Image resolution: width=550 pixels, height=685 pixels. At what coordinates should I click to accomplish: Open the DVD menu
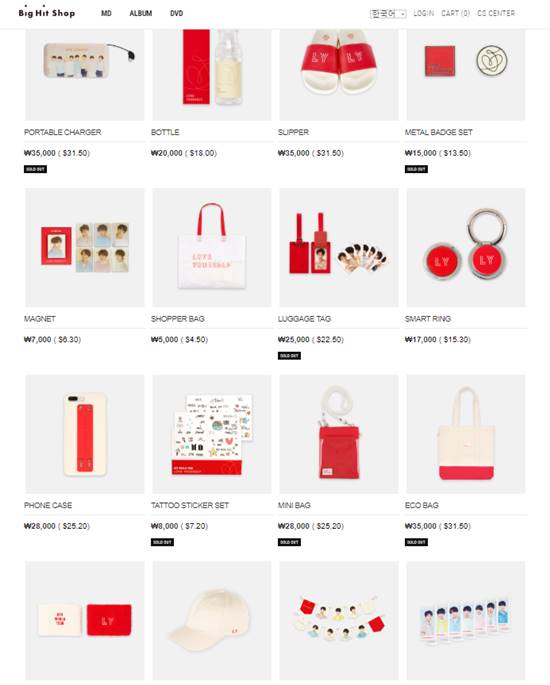tap(176, 14)
